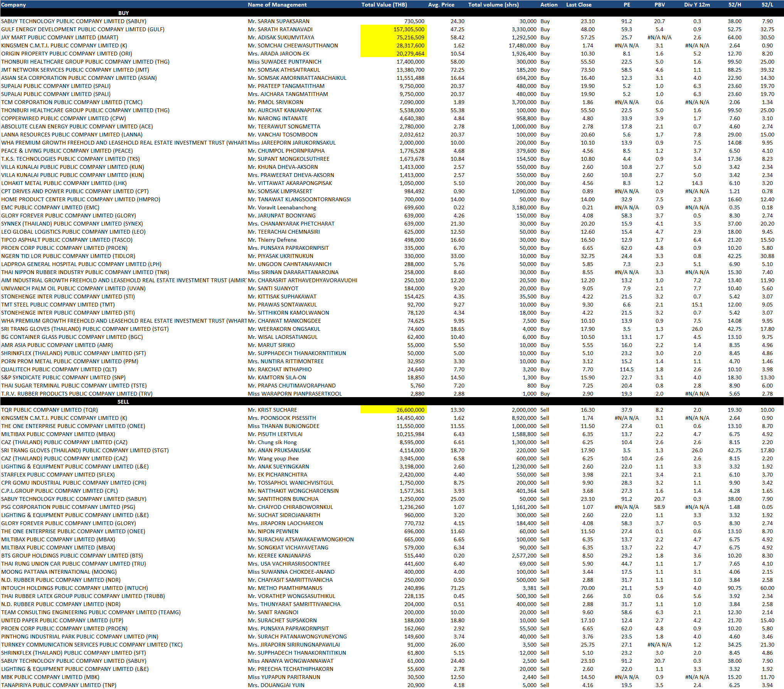Viewport: 784px width, 689px height.
Task: Click the GULF ENERGY DEVELOPMENT company cell
Action: coord(82,29)
